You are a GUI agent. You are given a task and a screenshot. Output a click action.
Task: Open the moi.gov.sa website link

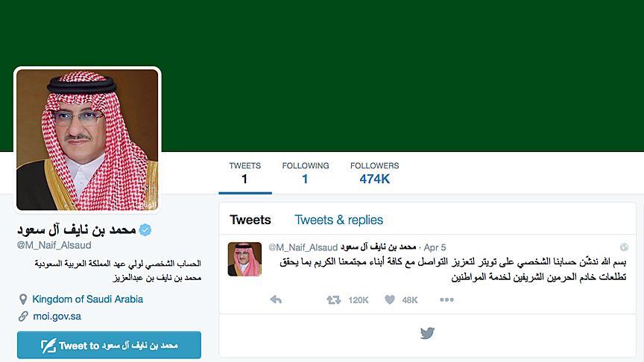click(x=57, y=317)
